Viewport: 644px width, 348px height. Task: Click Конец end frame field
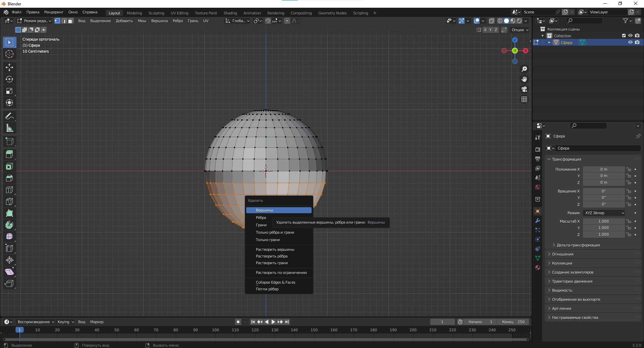click(513, 322)
